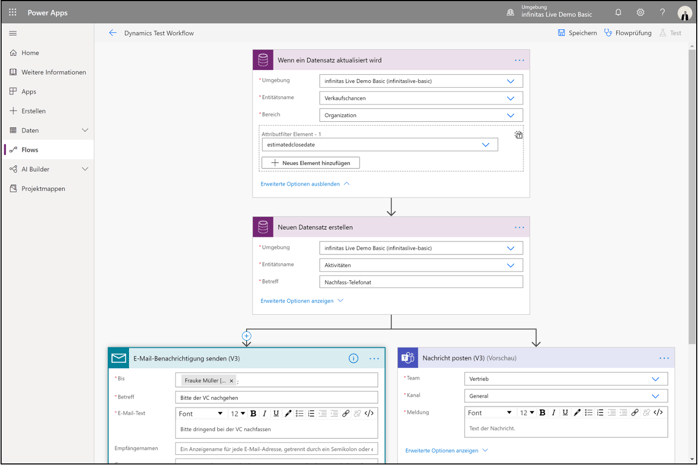This screenshot has height=471, width=700.
Task: Click 'Erweiterte Optionen ausblenden' link
Action: 305,184
